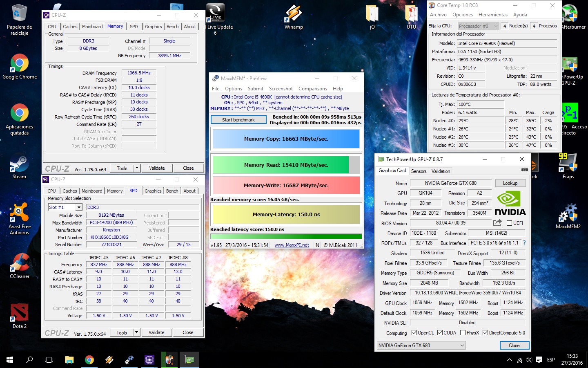
Task: Toggle PhysX checkbox in GPU-Z
Action: point(463,333)
